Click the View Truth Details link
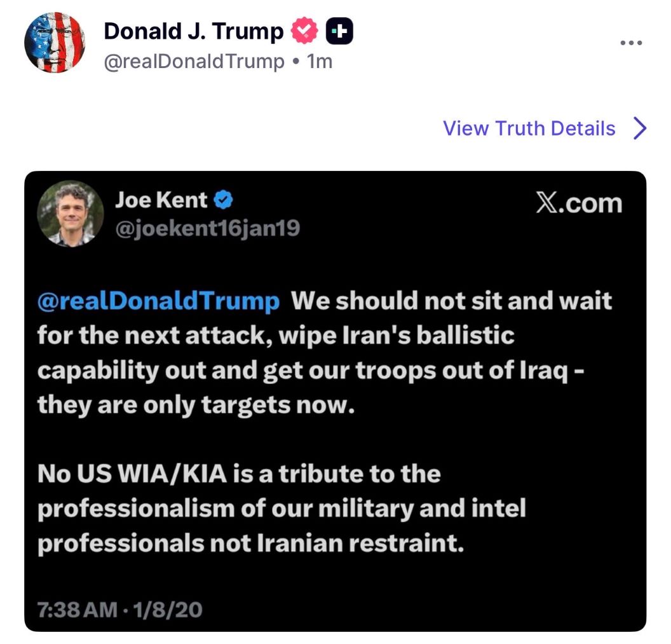The width and height of the screenshot is (671, 644). (x=529, y=128)
